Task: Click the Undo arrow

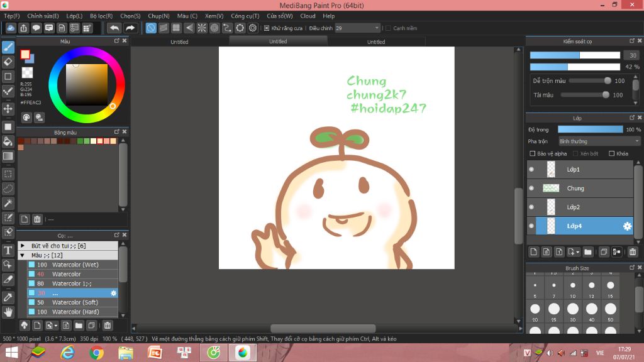Action: point(114,28)
